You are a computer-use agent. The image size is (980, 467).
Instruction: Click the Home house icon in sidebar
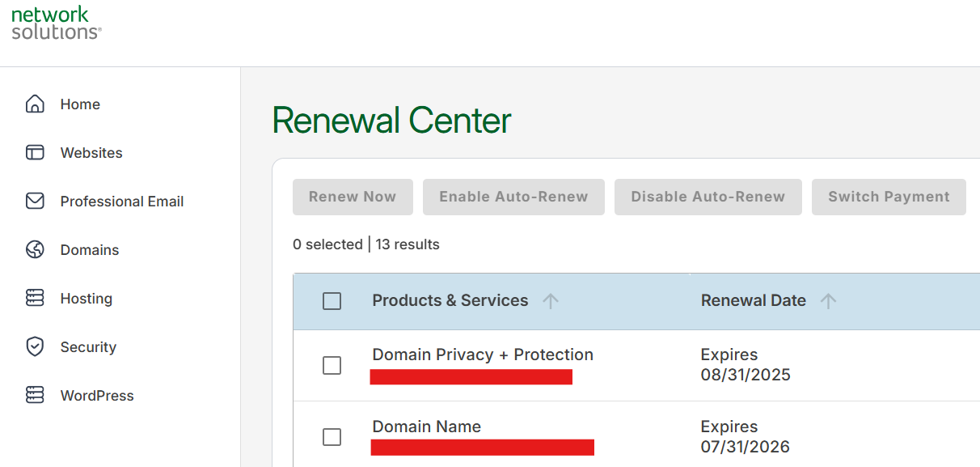[35, 104]
